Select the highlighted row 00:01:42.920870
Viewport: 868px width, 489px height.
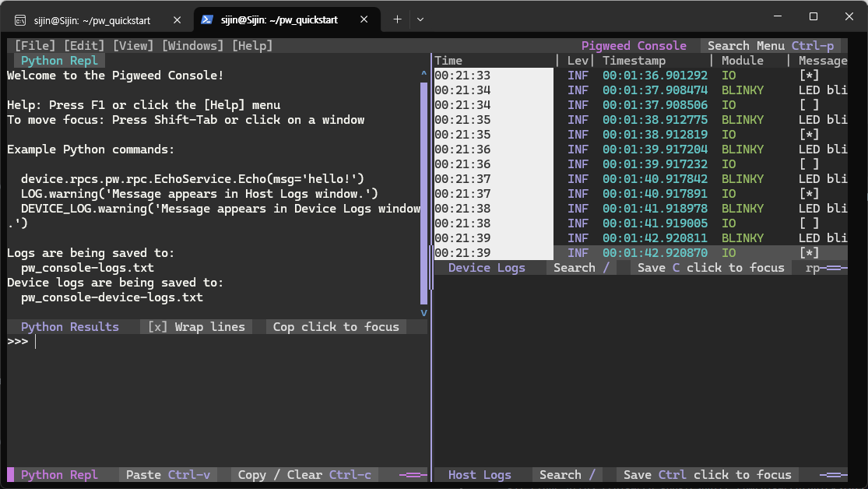click(x=641, y=252)
